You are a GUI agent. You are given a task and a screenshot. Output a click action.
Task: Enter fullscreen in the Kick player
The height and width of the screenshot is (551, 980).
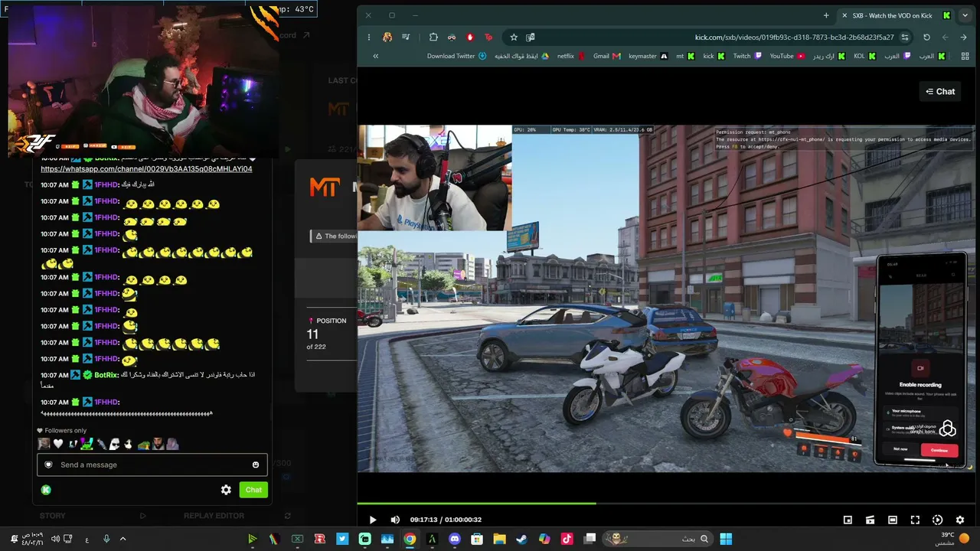pyautogui.click(x=915, y=520)
